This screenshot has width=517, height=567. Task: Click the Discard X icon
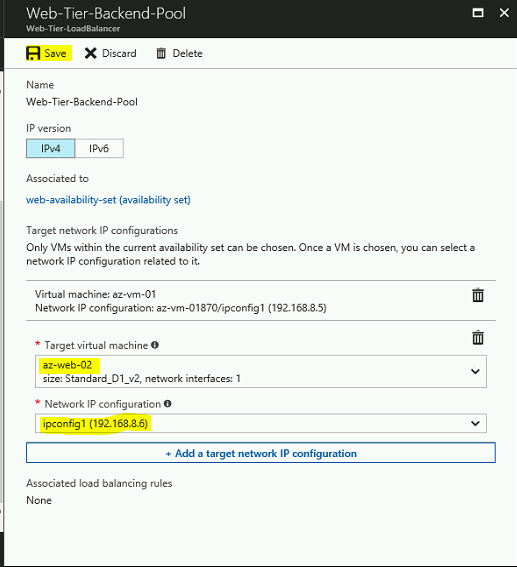click(x=90, y=53)
